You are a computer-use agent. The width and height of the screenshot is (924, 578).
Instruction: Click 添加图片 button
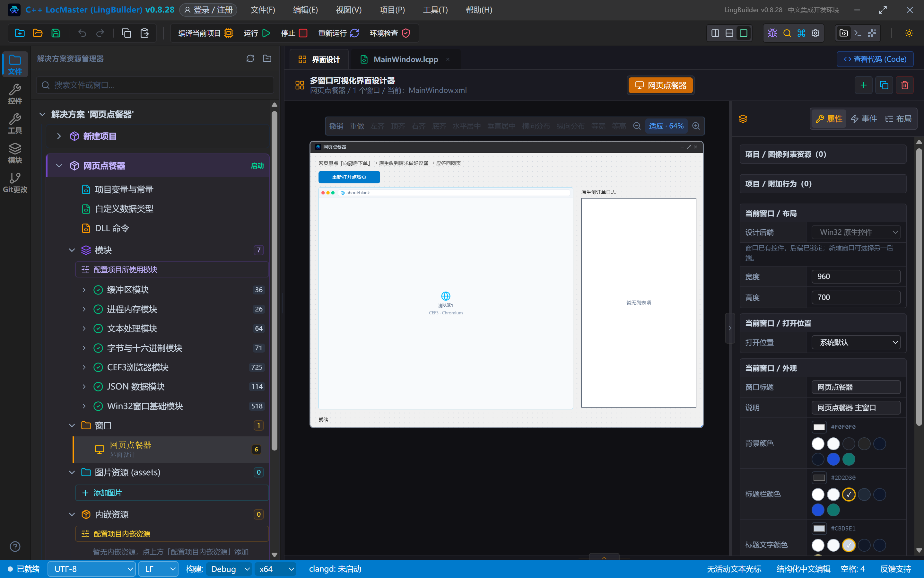[171, 493]
